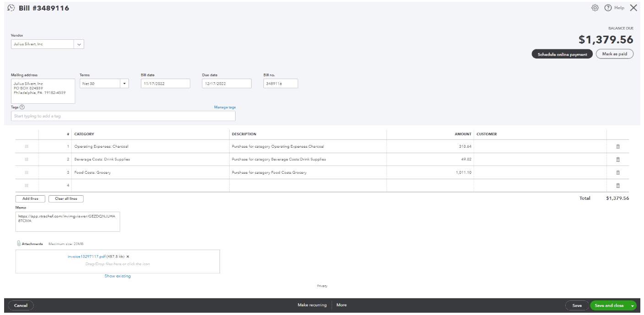Grab the drag handle of line 1

point(27,146)
